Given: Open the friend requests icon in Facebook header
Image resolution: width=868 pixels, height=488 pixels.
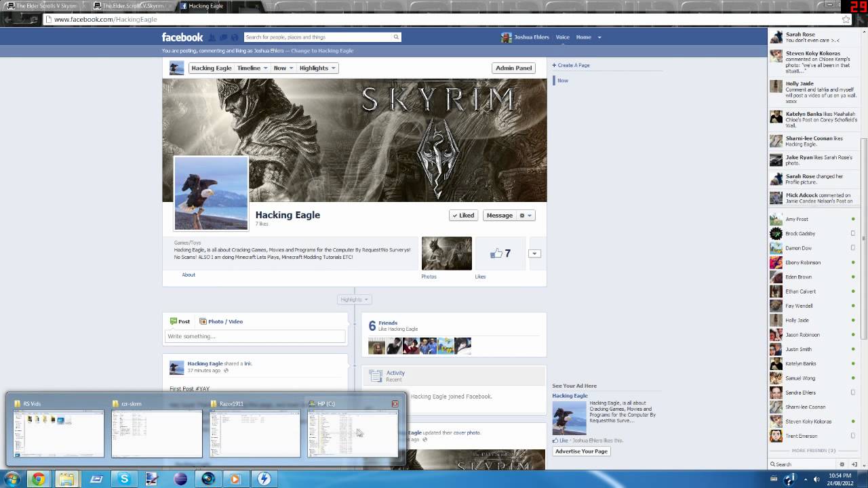Looking at the screenshot, I should pyautogui.click(x=212, y=37).
